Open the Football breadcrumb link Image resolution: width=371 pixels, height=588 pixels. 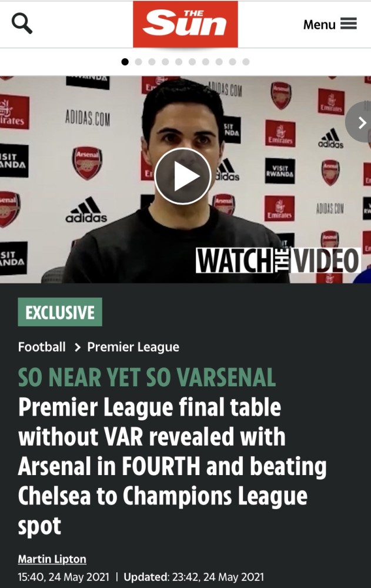(42, 347)
